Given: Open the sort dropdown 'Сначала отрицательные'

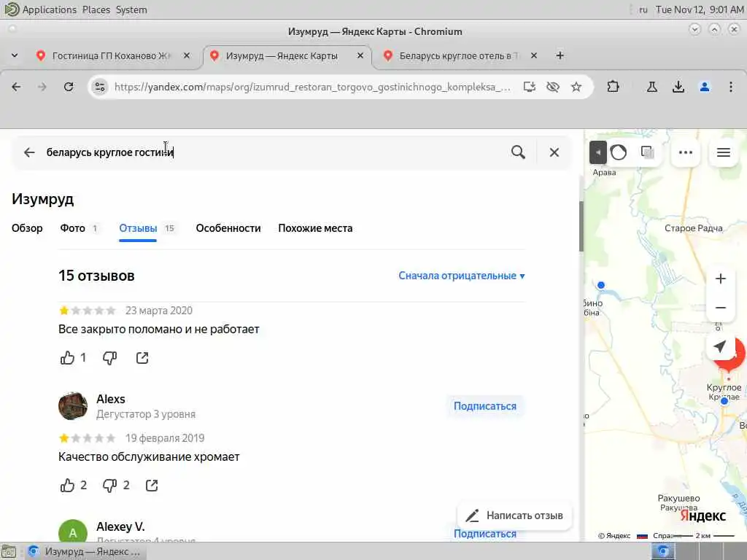Looking at the screenshot, I should [x=462, y=276].
